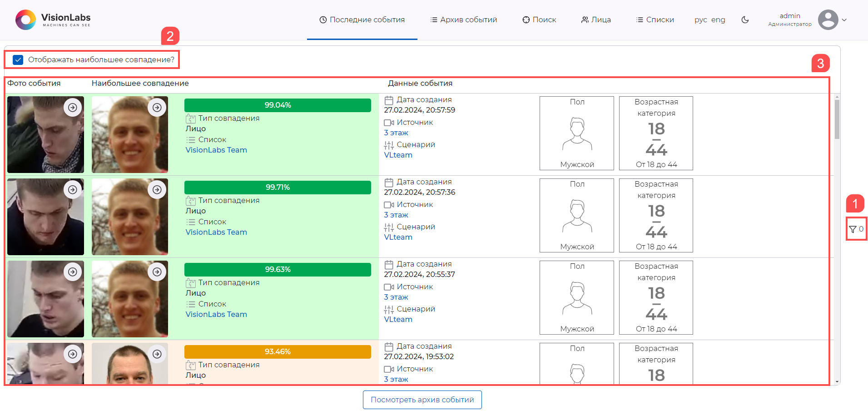Open 'VLteam' scenario link for 20:55:37 event
This screenshot has width=868, height=415.
pos(398,320)
